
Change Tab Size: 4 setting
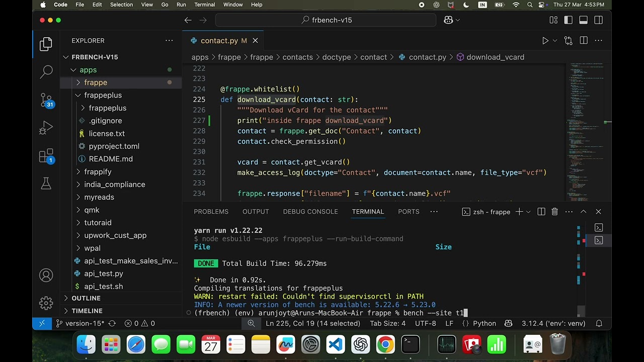click(387, 324)
